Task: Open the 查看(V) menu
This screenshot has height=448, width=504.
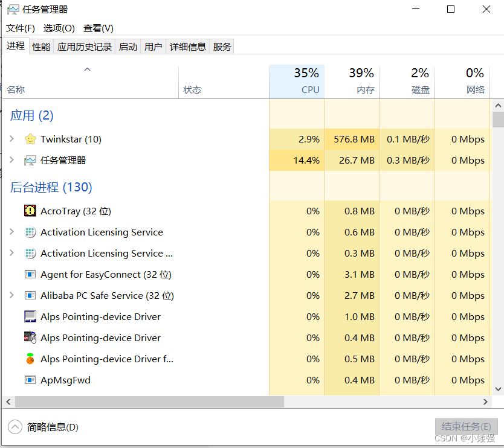Action: click(x=99, y=28)
